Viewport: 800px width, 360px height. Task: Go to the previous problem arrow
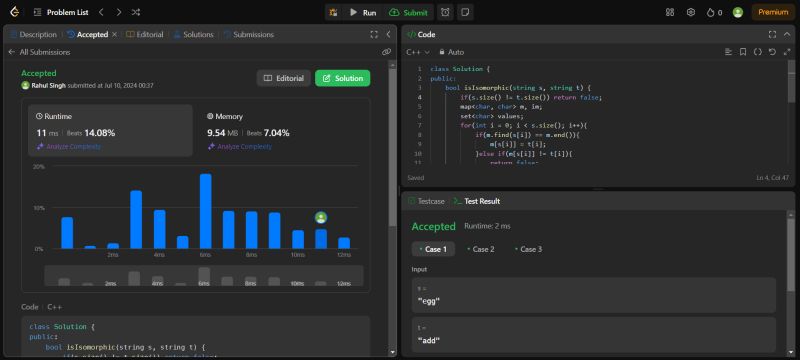click(x=101, y=12)
